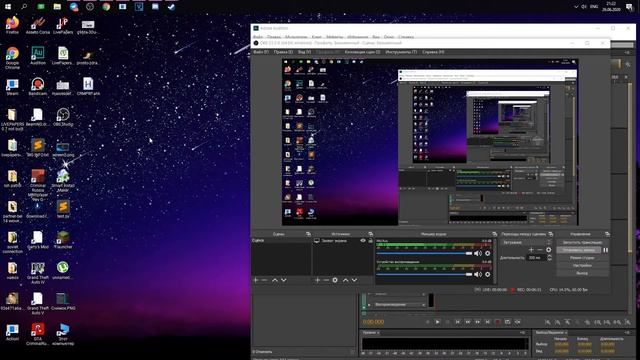Toggle skip selection in Audition transport

click(518, 322)
